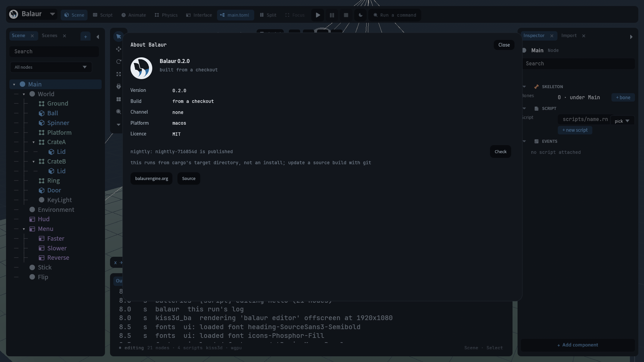
Task: Select the arrow pointer tool
Action: point(118,36)
